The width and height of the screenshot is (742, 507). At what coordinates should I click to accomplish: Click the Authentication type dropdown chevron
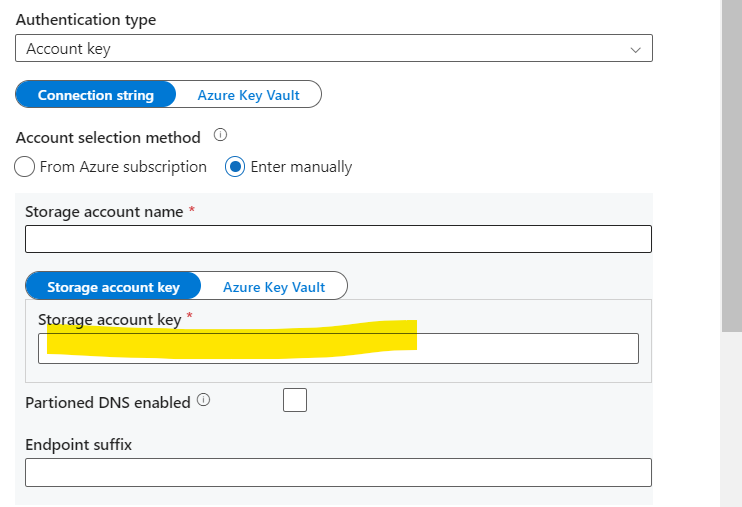click(x=636, y=50)
